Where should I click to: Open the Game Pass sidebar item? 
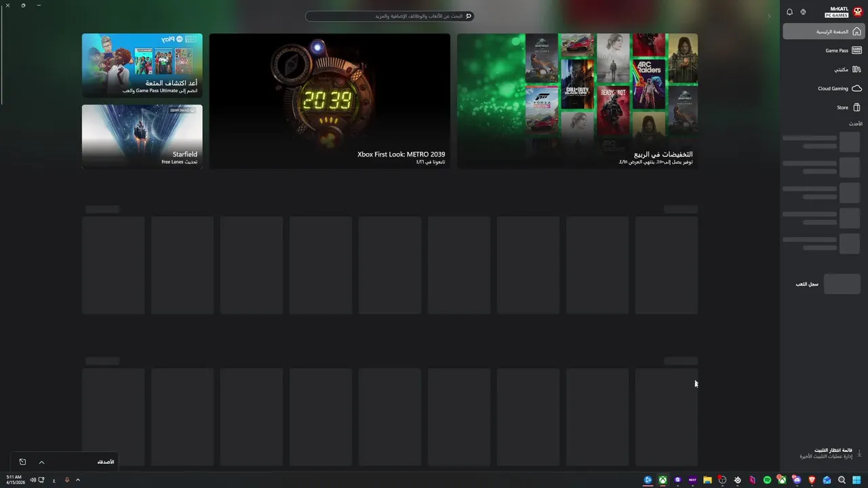pyautogui.click(x=823, y=50)
